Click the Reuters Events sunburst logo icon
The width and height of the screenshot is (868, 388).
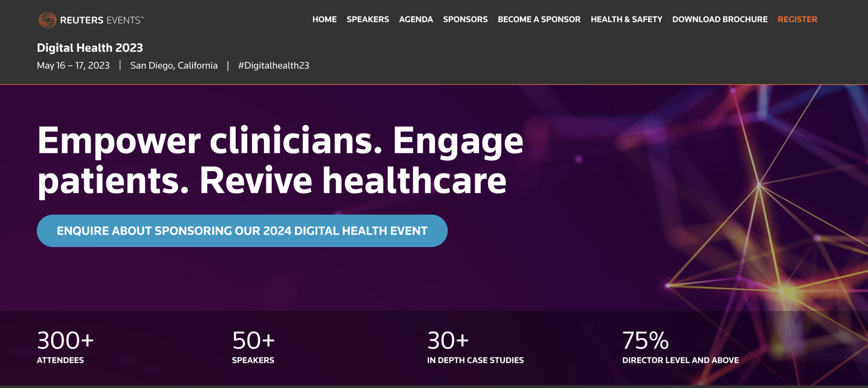(47, 20)
